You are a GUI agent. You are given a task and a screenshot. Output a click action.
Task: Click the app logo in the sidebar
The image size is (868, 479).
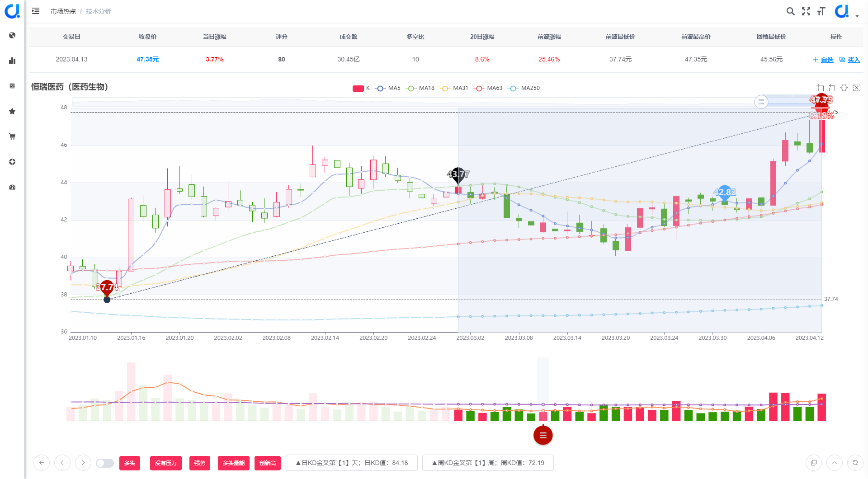pos(12,11)
